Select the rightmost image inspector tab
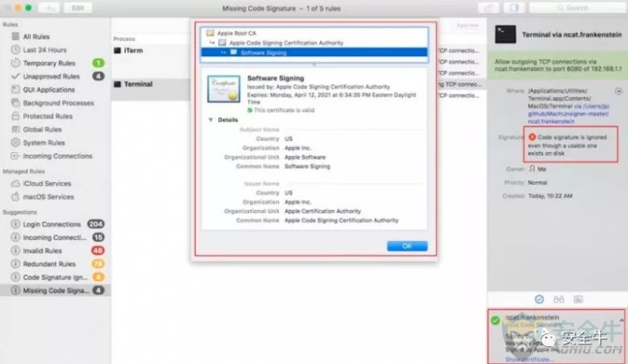 pyautogui.click(x=578, y=299)
